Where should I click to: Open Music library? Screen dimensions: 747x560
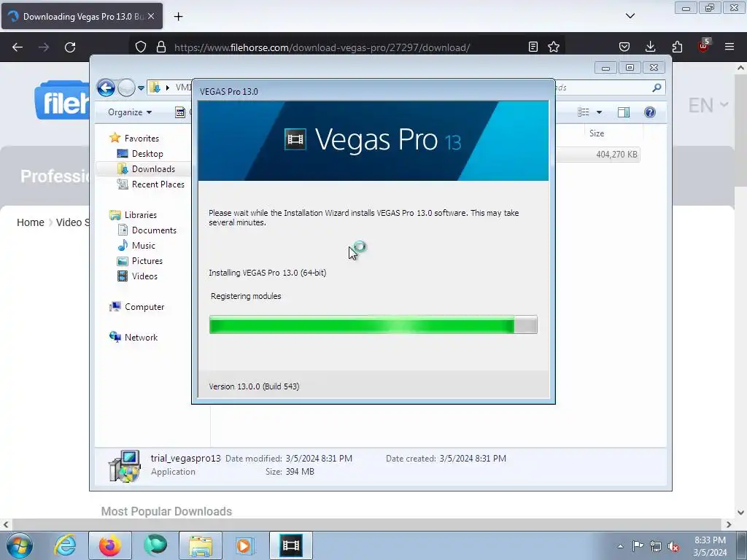144,246
